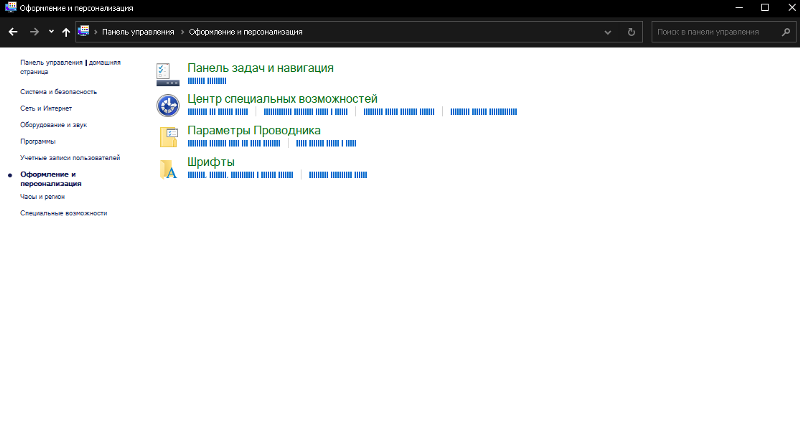Click the File Explorer Options folder icon
The height and width of the screenshot is (445, 800).
click(x=168, y=137)
